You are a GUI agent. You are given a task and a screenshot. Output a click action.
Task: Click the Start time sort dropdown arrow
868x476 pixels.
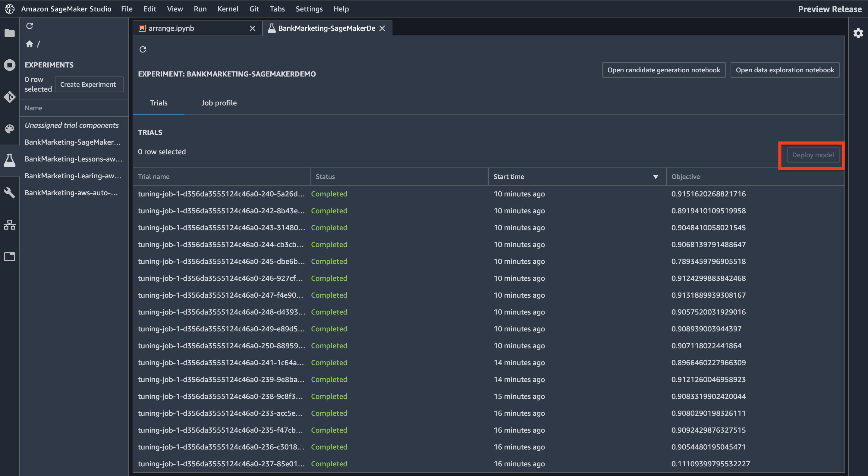click(656, 177)
